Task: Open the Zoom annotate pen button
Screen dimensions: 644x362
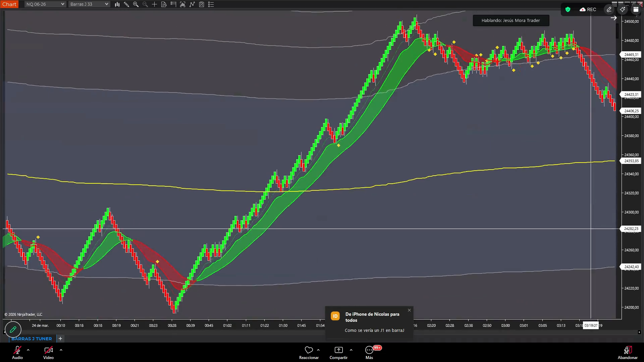Action: click(609, 9)
